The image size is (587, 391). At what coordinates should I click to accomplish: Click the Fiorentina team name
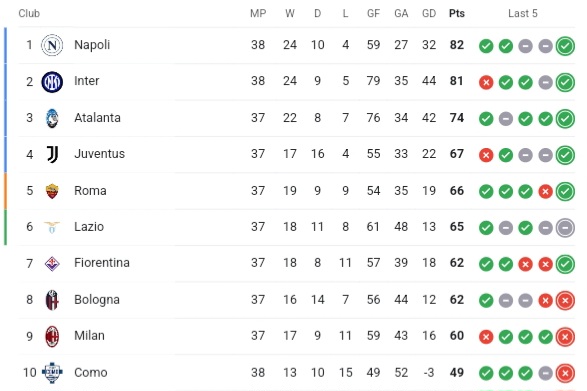pyautogui.click(x=102, y=263)
